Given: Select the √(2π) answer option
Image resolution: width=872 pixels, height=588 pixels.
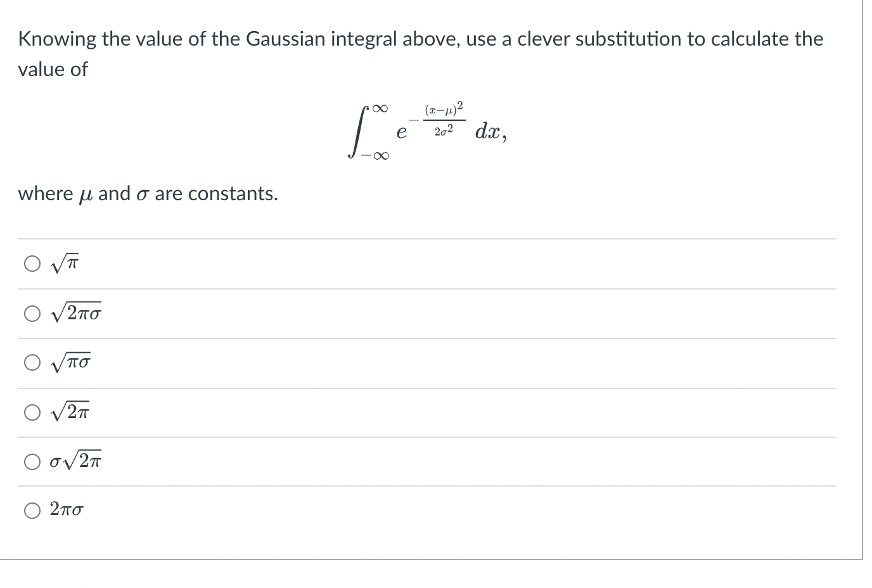Looking at the screenshot, I should coord(32,411).
